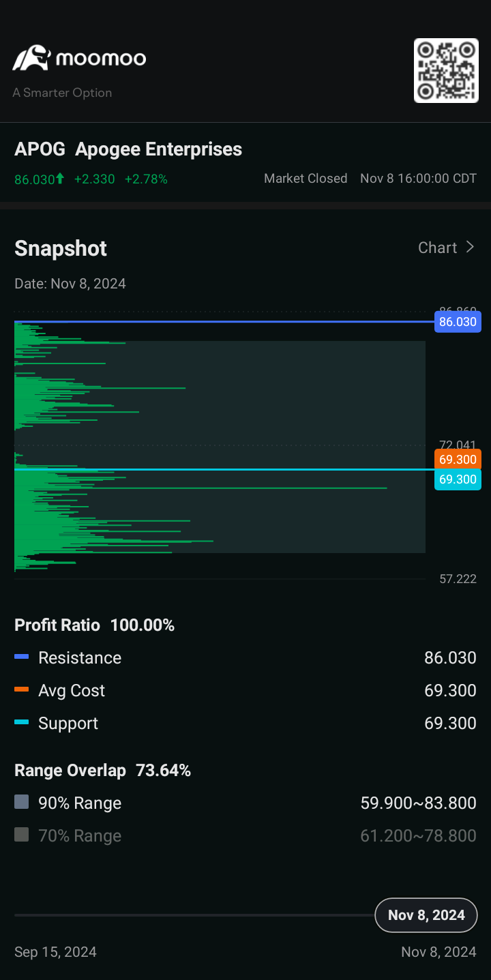
Task: Click the cyan Support legend marker
Action: [22, 722]
